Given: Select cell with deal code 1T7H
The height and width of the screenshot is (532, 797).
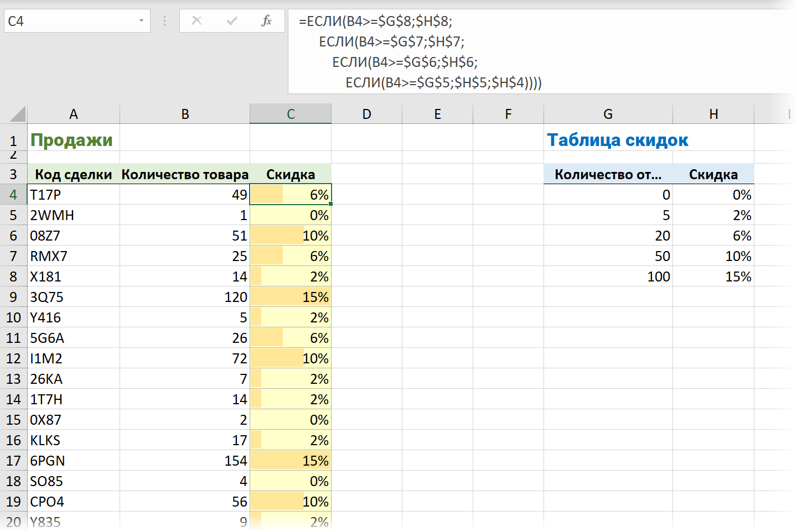Looking at the screenshot, I should tap(74, 399).
